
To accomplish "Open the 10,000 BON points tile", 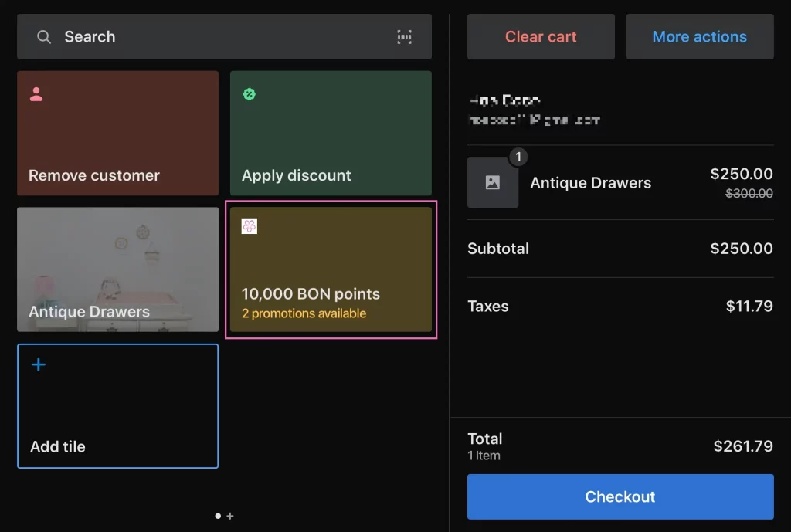I will [331, 270].
